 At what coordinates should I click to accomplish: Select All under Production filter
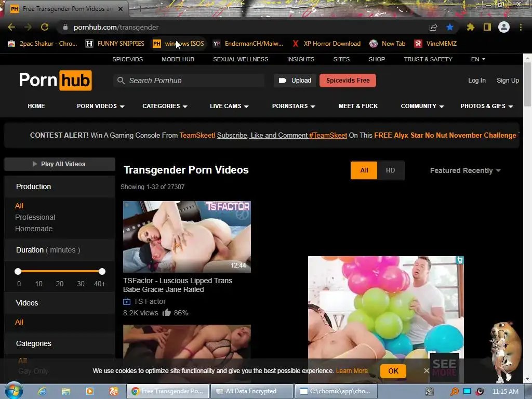(19, 206)
